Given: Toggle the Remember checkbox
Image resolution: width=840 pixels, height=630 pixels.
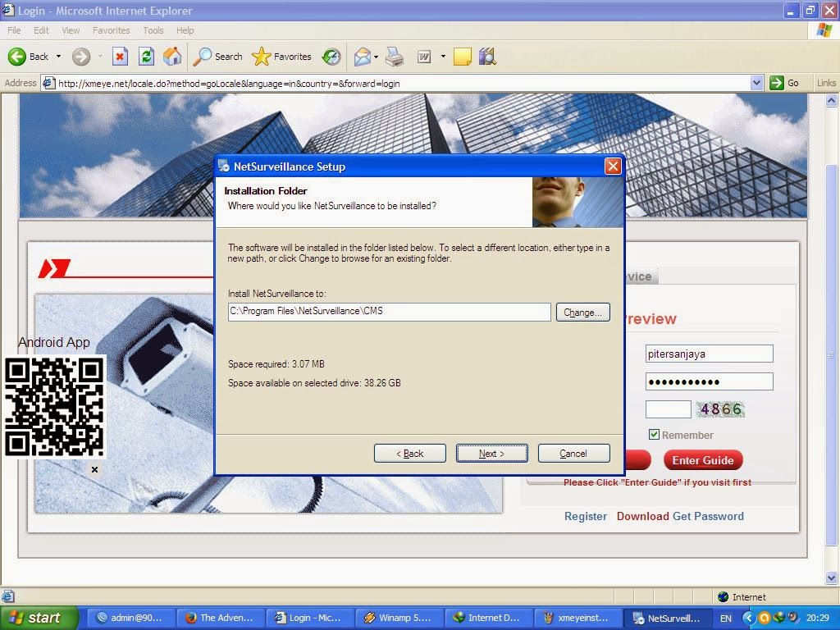Looking at the screenshot, I should coord(654,435).
